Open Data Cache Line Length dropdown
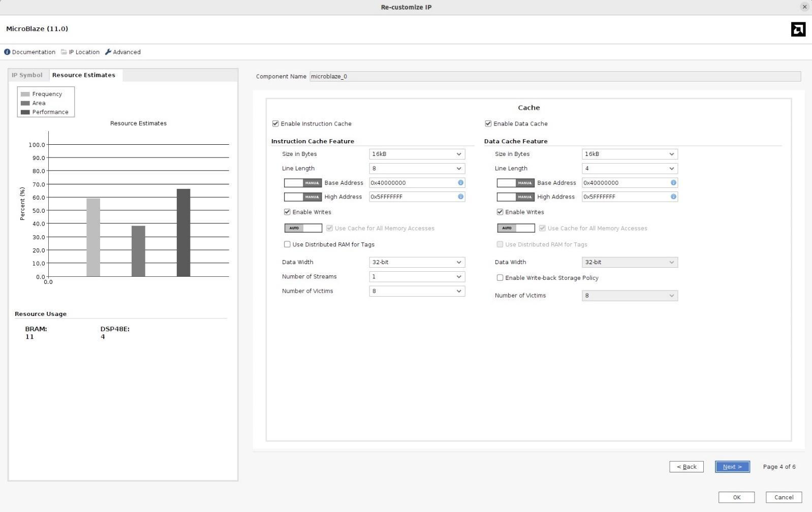 tap(630, 168)
